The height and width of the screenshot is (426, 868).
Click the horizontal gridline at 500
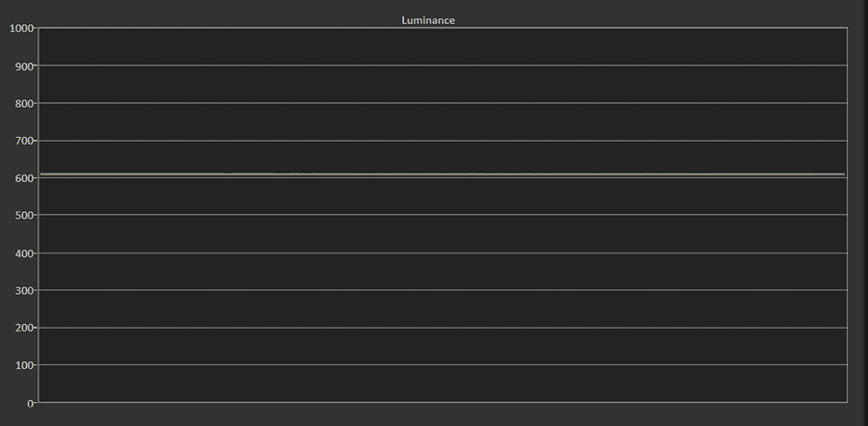coord(443,215)
